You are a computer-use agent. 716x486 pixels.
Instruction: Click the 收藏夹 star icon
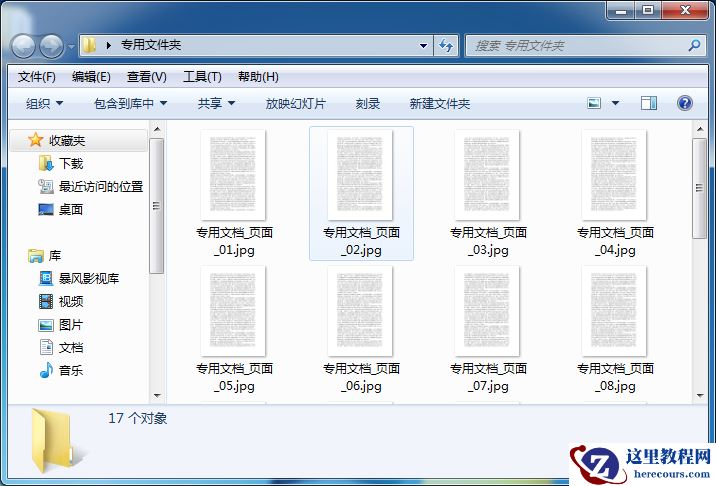click(35, 140)
